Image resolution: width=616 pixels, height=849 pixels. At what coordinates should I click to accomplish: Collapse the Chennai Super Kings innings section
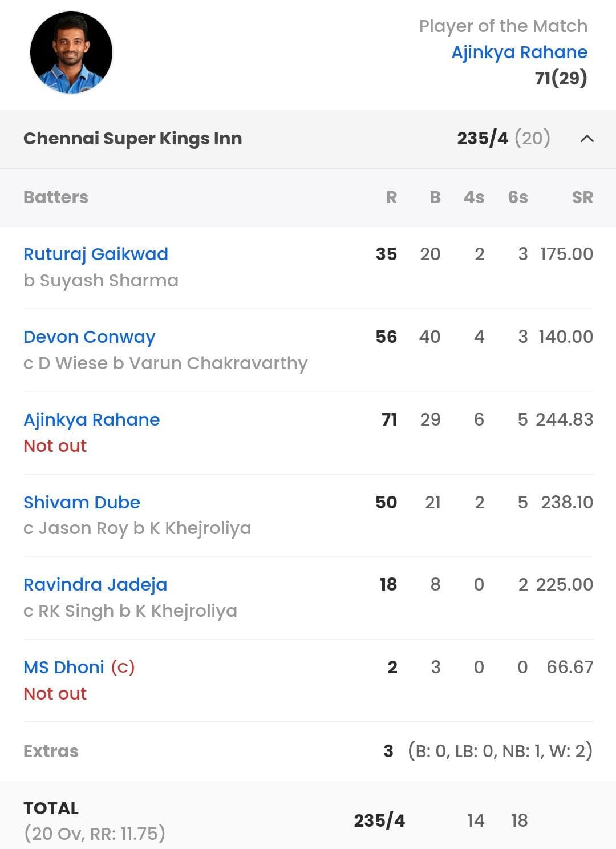coord(588,138)
